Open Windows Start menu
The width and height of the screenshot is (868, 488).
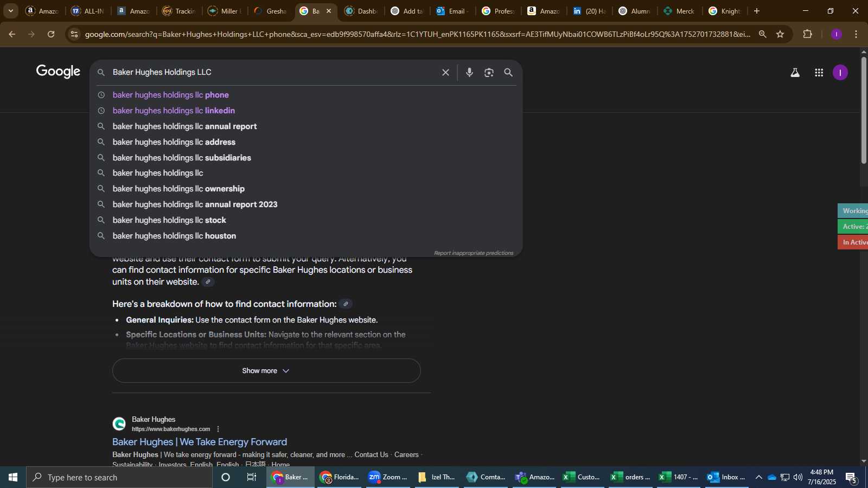point(13,477)
